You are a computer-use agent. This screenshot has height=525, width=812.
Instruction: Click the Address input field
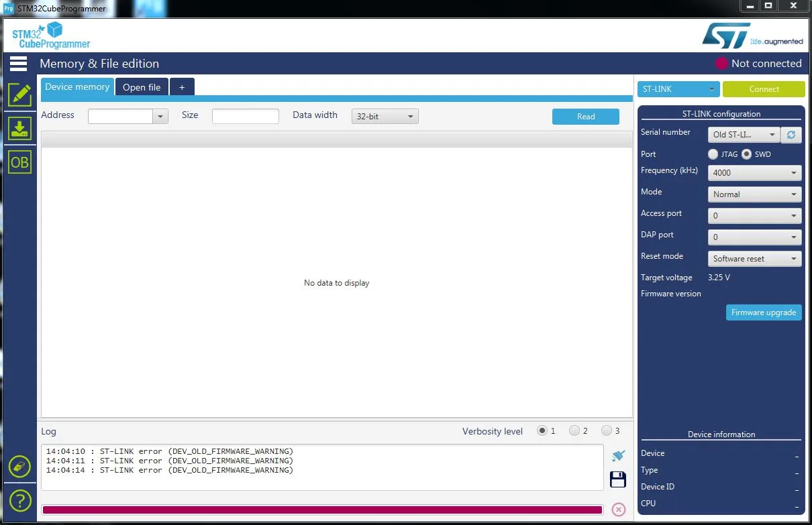[x=121, y=117]
